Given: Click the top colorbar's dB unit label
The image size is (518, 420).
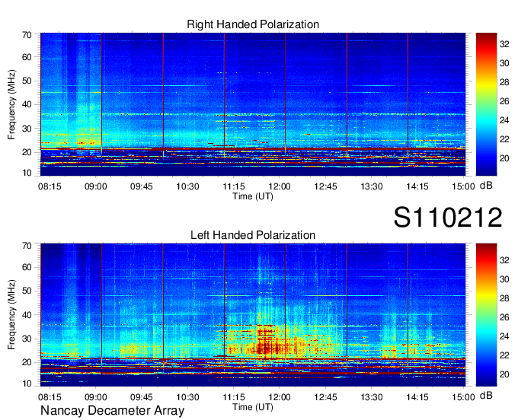Looking at the screenshot, I should pos(486,186).
